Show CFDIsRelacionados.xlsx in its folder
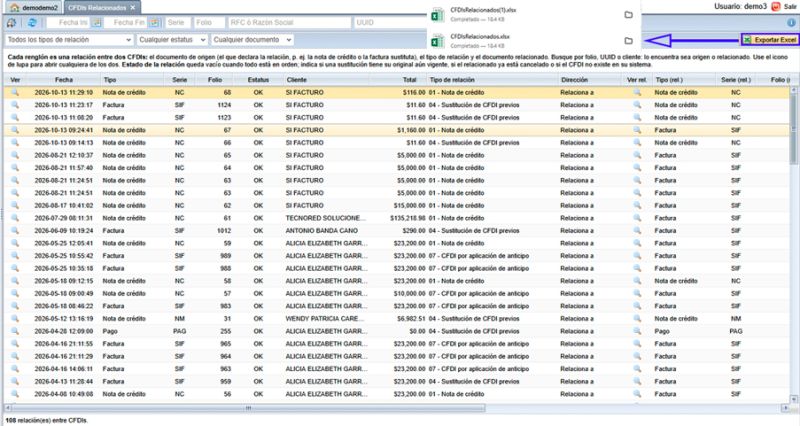Screen dimensions: 800x426 click(629, 41)
